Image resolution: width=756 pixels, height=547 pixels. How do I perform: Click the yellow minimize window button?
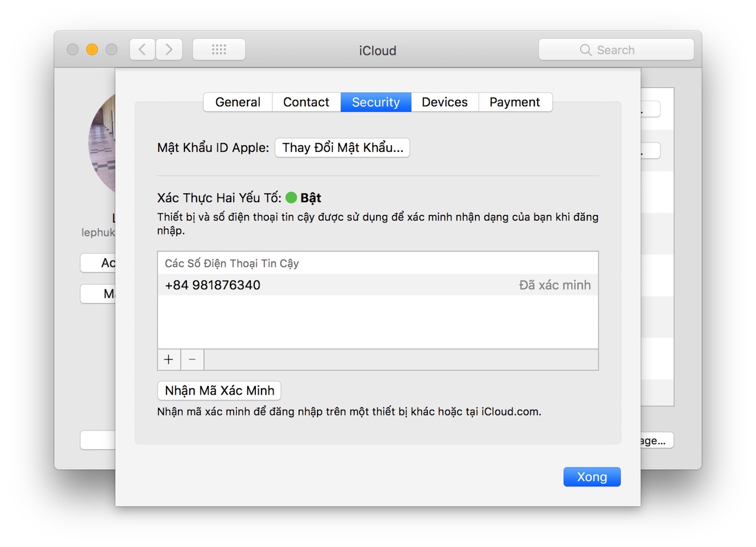point(92,49)
